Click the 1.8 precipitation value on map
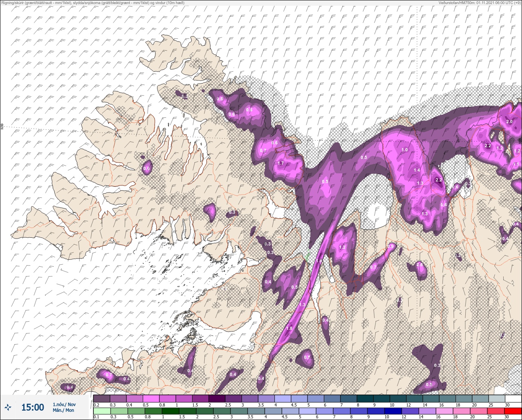Image resolution: width=522 pixels, height=420 pixels. pyautogui.click(x=290, y=329)
